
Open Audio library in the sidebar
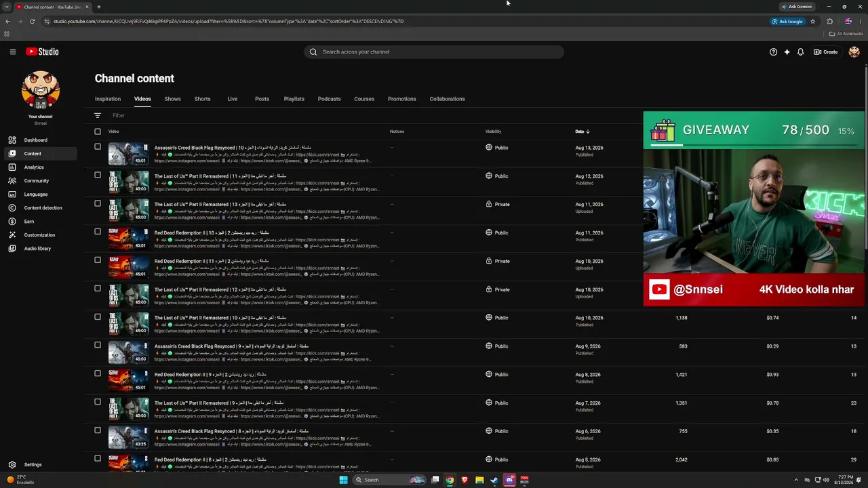[x=41, y=249]
